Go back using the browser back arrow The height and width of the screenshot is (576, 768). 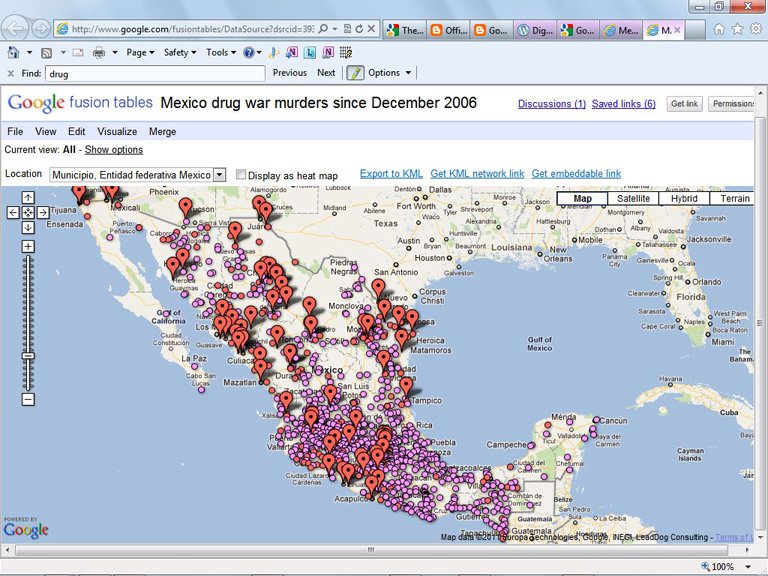point(16,28)
